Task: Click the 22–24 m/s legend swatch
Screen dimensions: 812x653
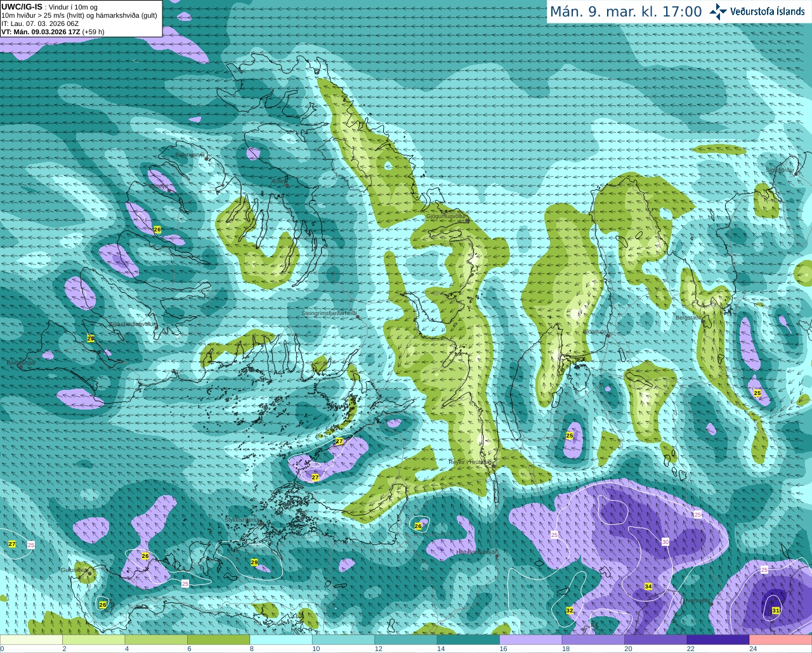Action: pos(718,640)
